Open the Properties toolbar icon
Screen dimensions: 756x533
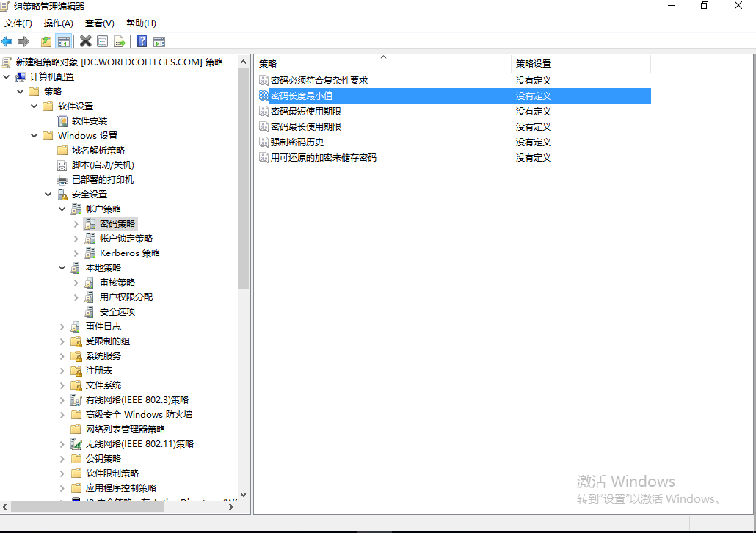tap(102, 41)
